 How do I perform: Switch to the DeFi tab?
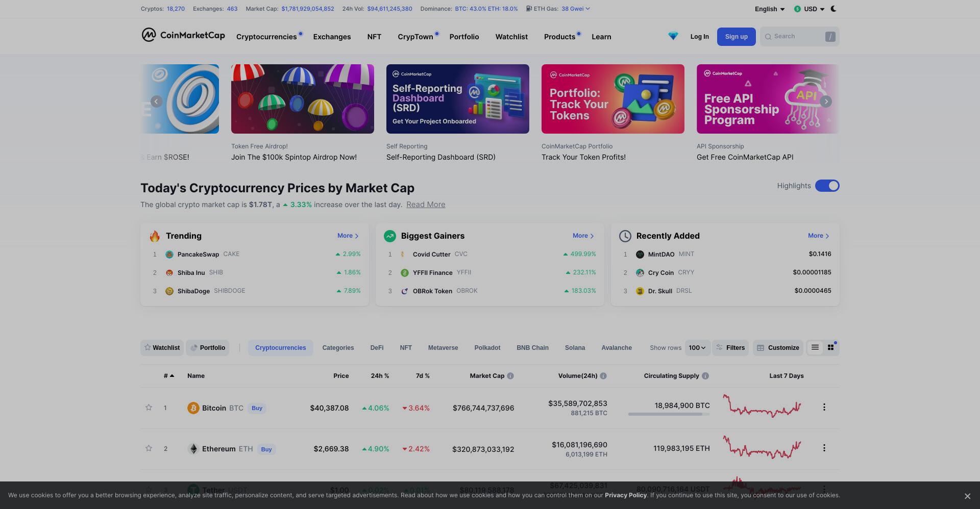[x=377, y=348]
